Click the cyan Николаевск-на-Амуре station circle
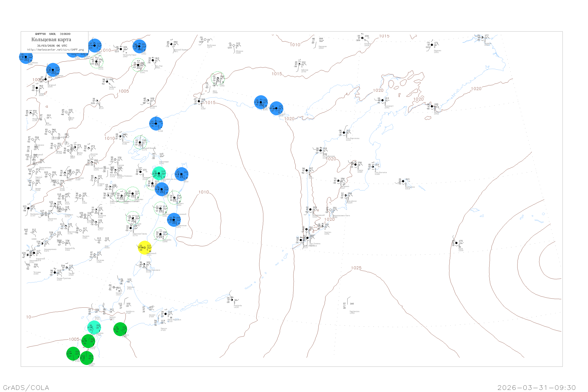Screen dimensions: 588x392 pos(159,173)
